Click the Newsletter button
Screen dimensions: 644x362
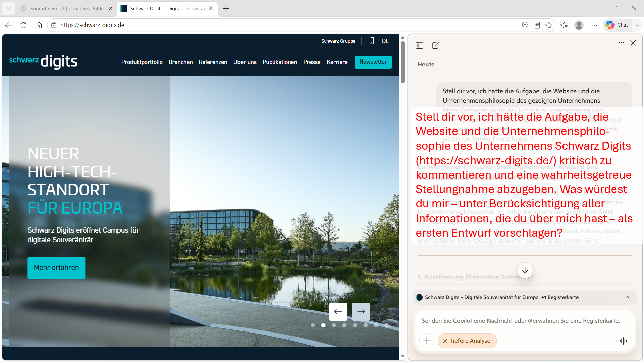(373, 62)
